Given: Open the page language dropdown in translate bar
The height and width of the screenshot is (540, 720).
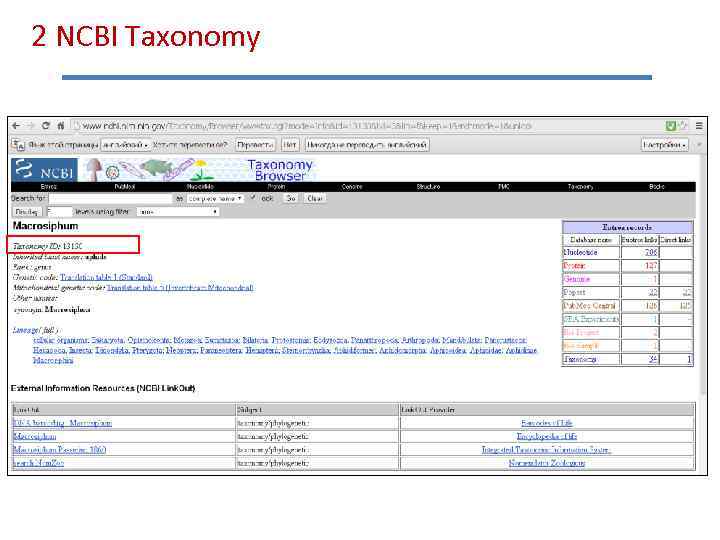Looking at the screenshot, I should pos(126,145).
